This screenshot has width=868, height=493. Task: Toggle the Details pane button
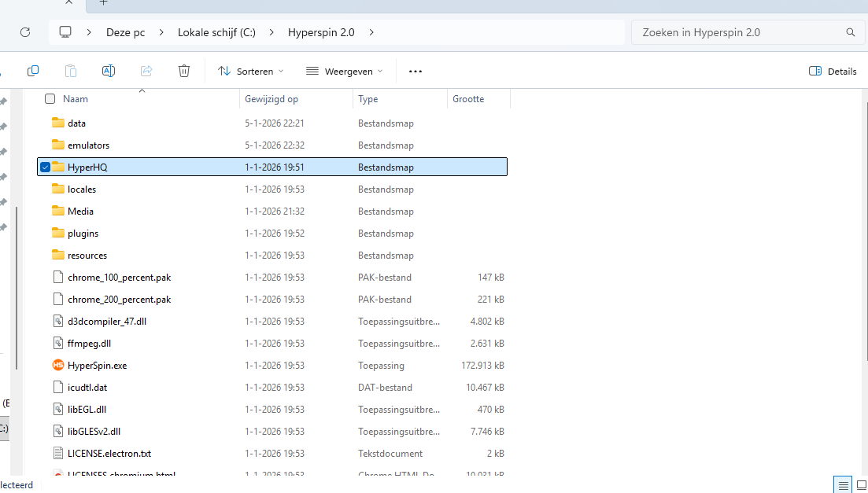(833, 71)
